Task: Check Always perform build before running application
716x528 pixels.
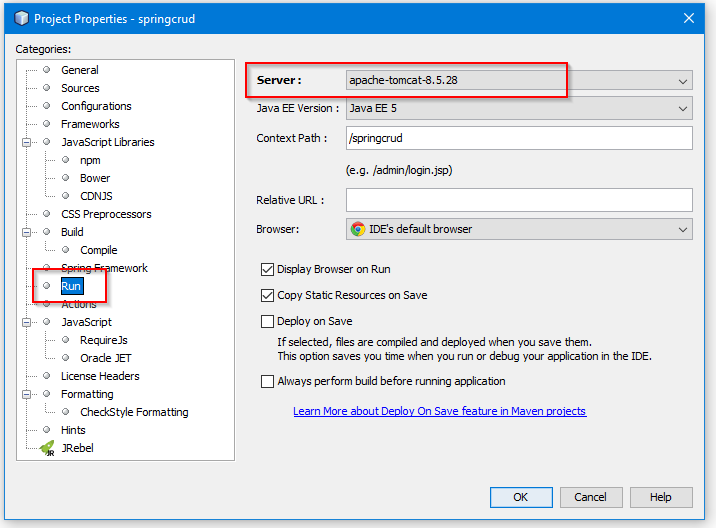Action: click(267, 381)
